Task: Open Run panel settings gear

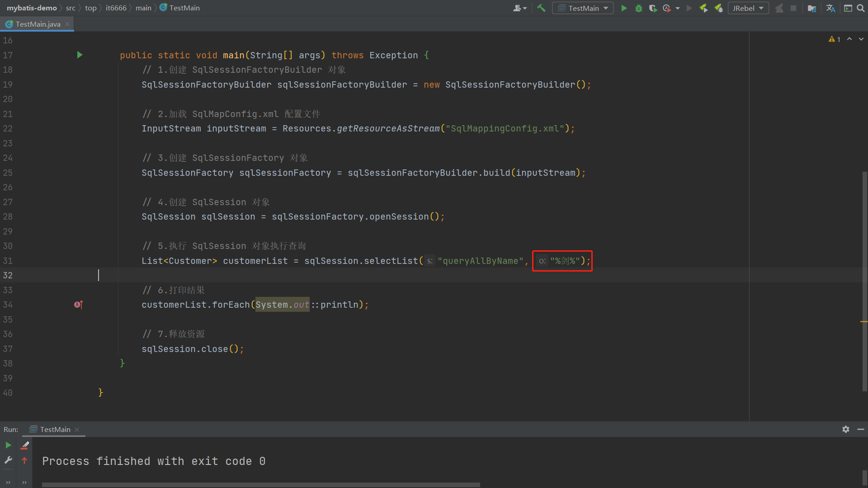Action: point(846,429)
